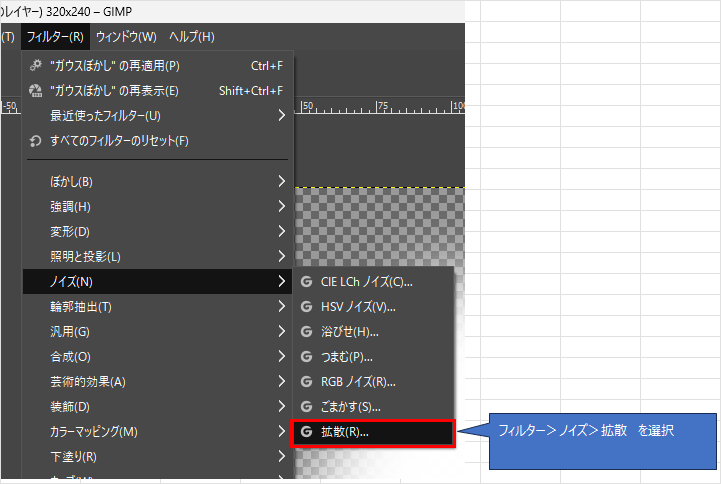Open the 芸術的効果(A) filter category
This screenshot has width=721, height=484.
click(88, 382)
